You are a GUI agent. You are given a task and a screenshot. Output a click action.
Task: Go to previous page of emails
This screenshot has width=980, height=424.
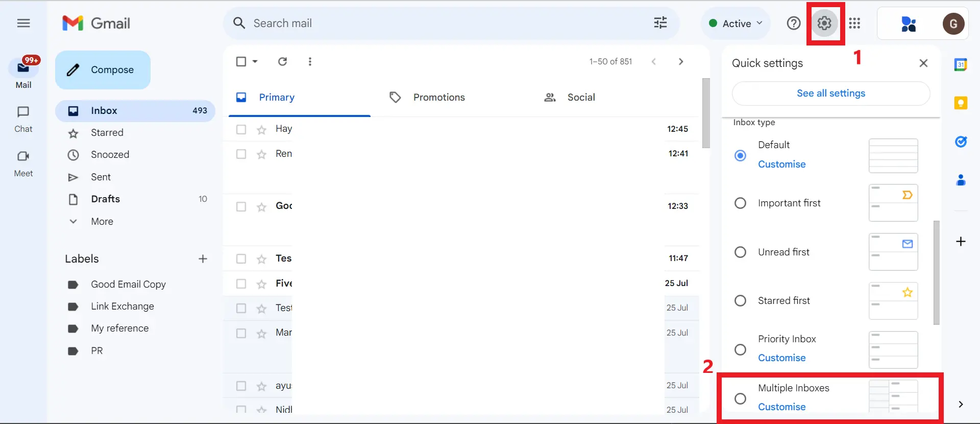(654, 61)
